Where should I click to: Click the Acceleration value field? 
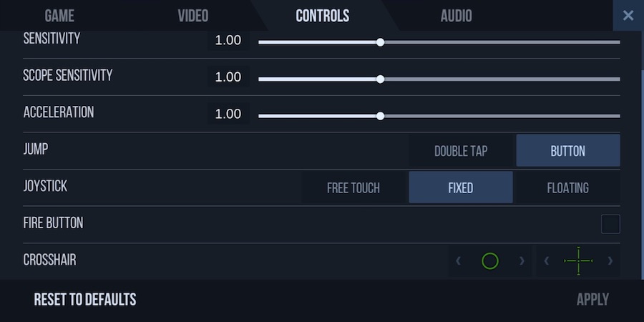click(x=228, y=114)
